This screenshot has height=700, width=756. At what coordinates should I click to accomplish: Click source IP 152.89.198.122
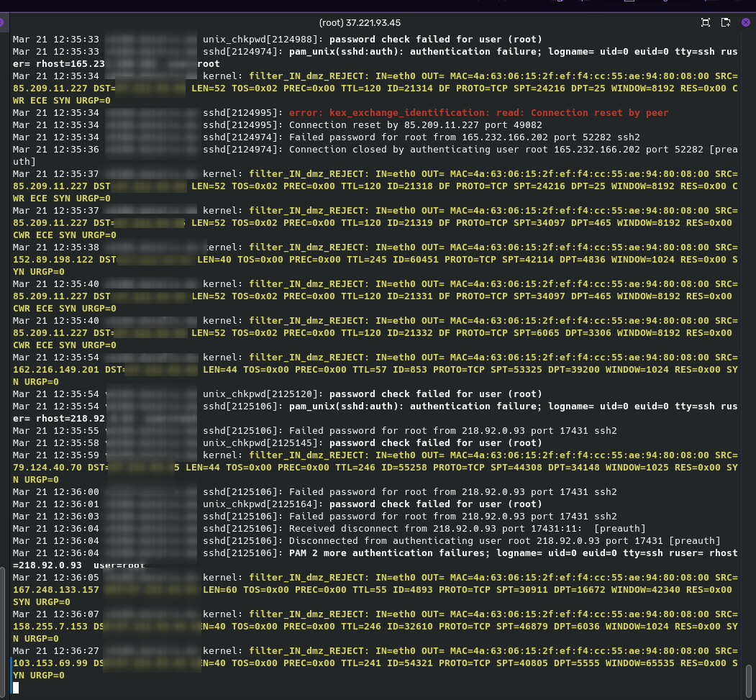pyautogui.click(x=53, y=260)
